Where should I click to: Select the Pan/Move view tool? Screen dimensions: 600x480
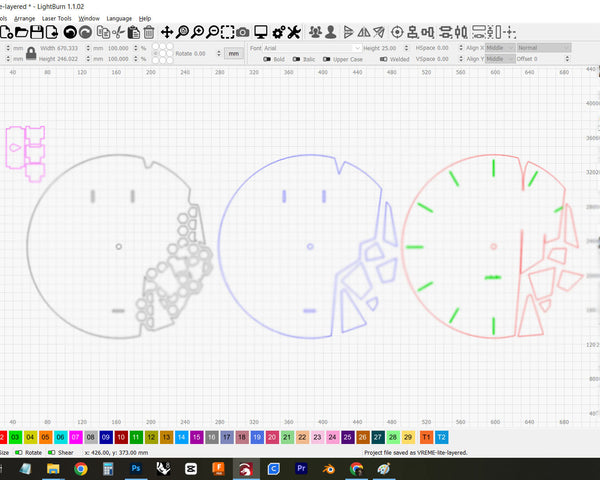click(x=167, y=32)
